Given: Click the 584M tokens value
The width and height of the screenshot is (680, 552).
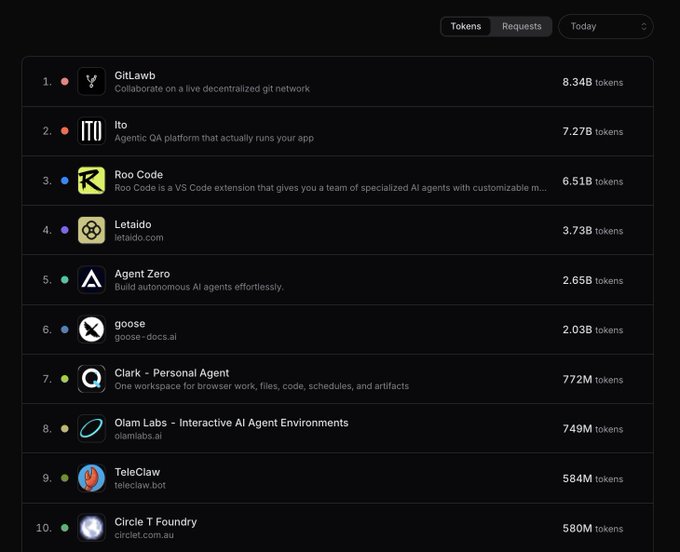Looking at the screenshot, I should click(592, 479).
